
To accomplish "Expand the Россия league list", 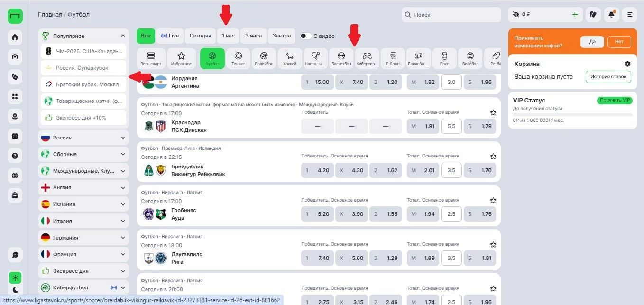I will (x=83, y=138).
